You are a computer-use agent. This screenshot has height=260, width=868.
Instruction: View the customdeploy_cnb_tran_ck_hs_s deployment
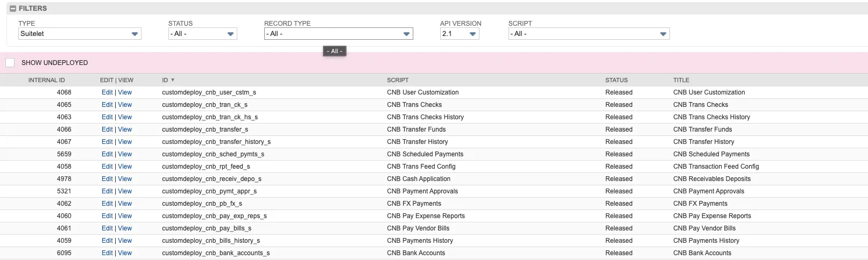tap(125, 117)
